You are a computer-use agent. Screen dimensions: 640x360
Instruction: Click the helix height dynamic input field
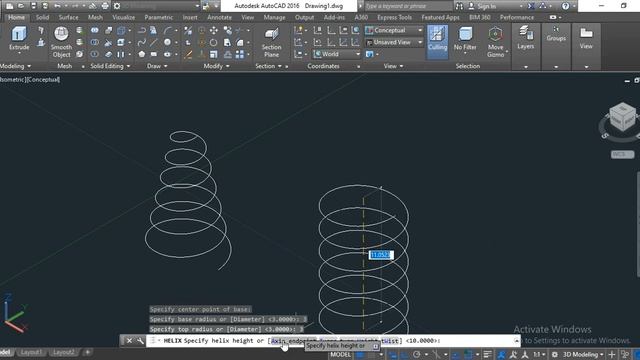pyautogui.click(x=381, y=255)
